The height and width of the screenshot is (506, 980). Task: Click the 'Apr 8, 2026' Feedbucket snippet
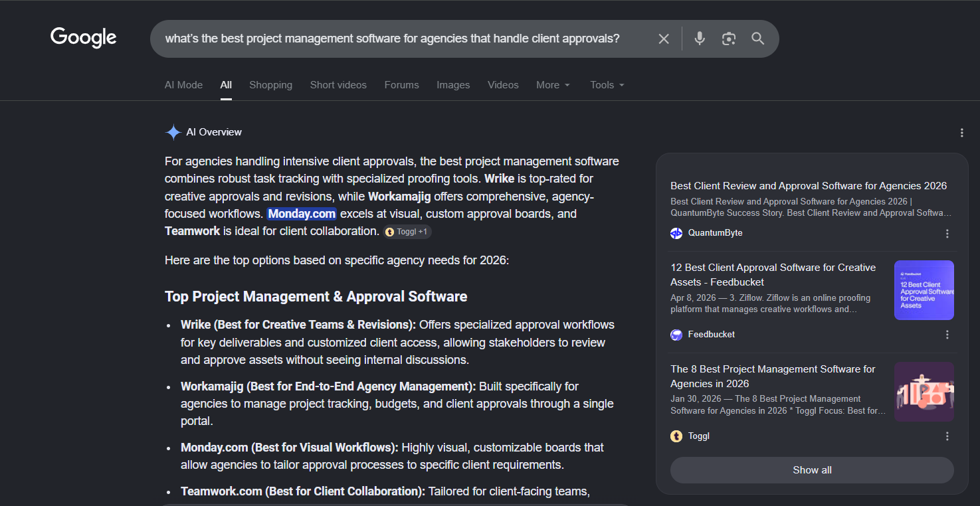pos(770,303)
